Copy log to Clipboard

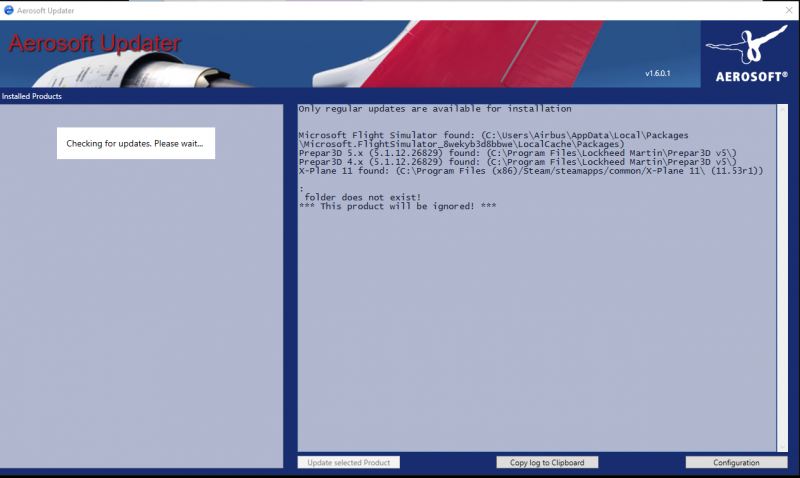click(547, 462)
